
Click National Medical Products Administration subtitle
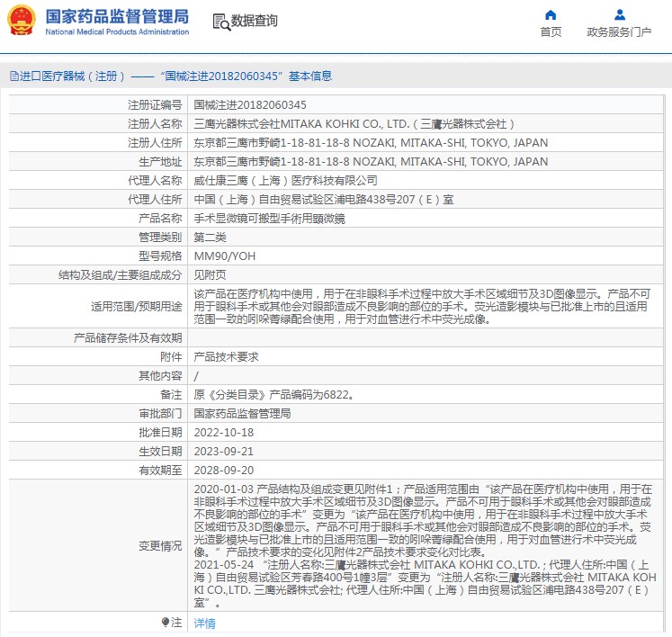[x=117, y=31]
